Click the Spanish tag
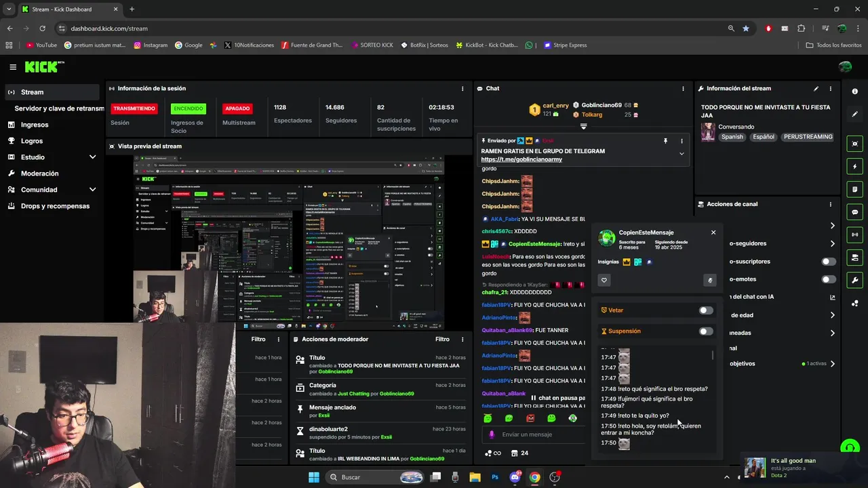This screenshot has height=488, width=868. point(732,137)
